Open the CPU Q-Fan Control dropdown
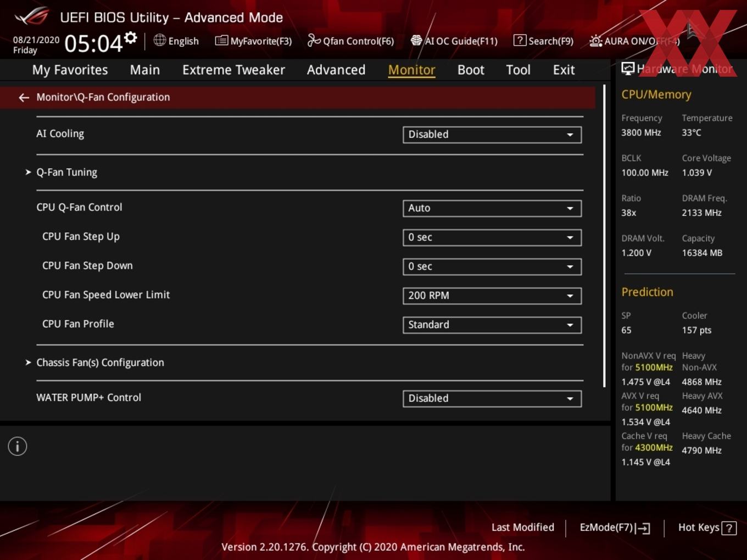This screenshot has width=747, height=560. pyautogui.click(x=492, y=208)
